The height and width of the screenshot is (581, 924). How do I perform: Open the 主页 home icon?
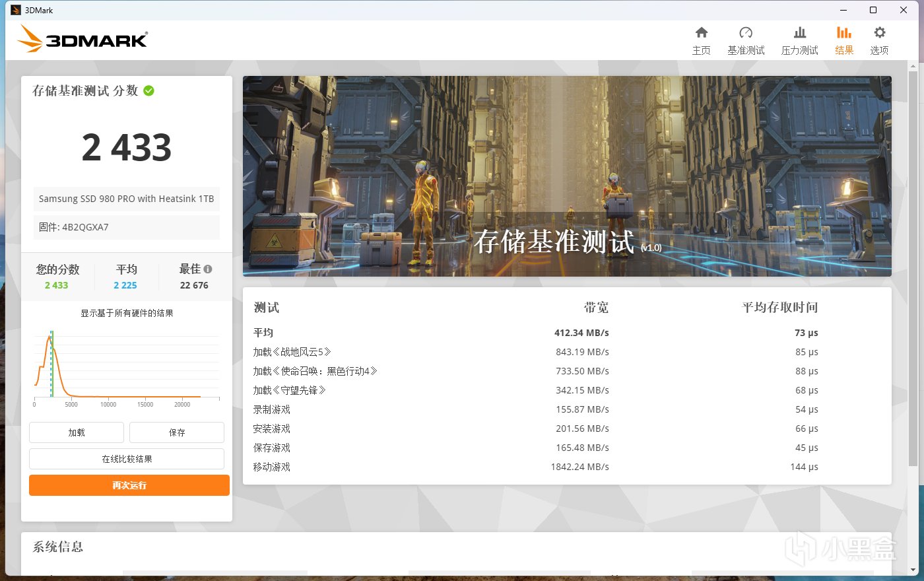(x=702, y=33)
